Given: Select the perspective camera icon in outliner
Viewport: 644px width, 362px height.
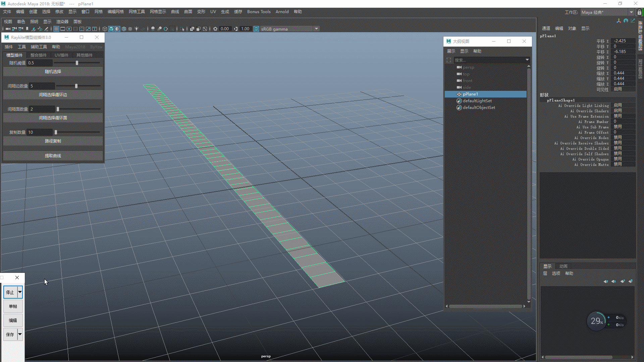Looking at the screenshot, I should [x=459, y=67].
